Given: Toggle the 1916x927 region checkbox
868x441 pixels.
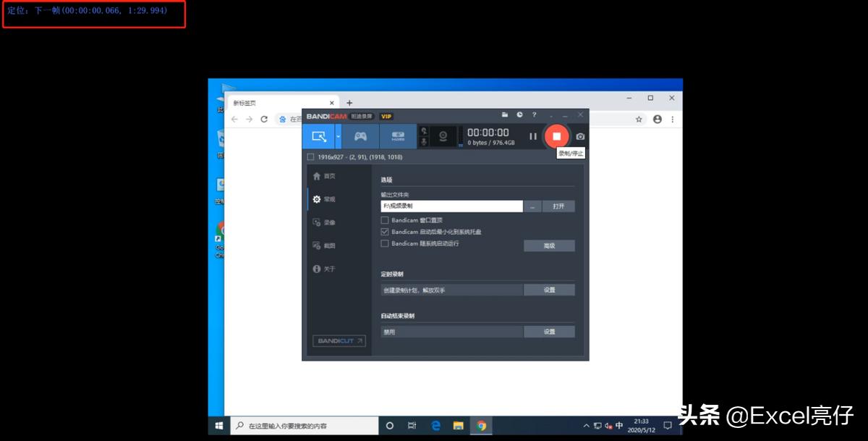Looking at the screenshot, I should tap(310, 157).
